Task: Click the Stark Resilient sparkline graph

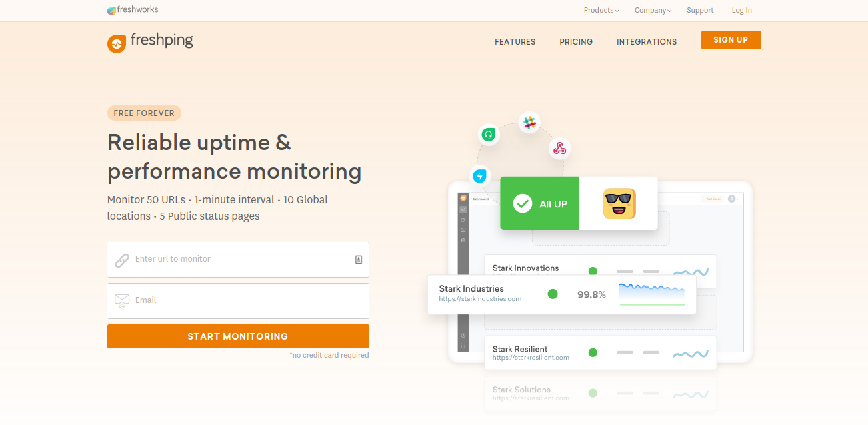Action: coord(691,354)
